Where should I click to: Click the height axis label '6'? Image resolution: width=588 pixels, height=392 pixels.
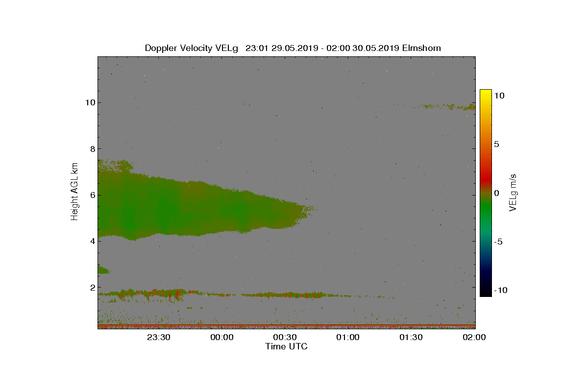93,195
